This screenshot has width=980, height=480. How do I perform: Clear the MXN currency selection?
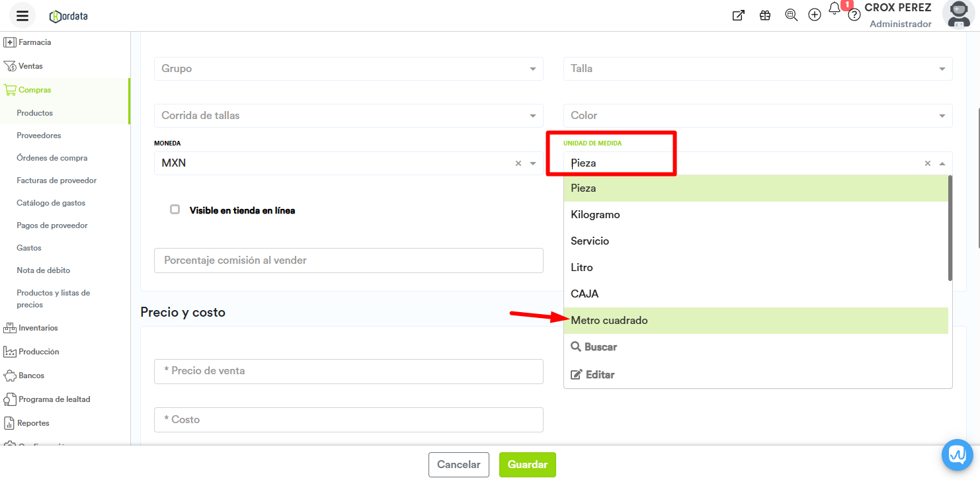click(x=518, y=163)
